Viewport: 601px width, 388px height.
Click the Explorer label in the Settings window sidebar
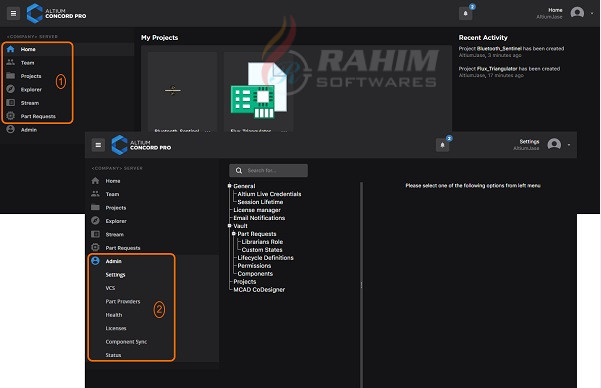(116, 221)
